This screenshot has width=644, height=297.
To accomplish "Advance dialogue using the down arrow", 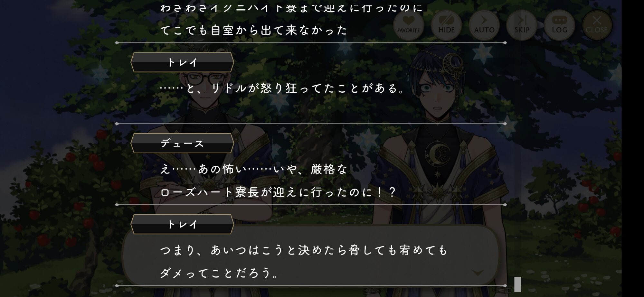I will [478, 273].
